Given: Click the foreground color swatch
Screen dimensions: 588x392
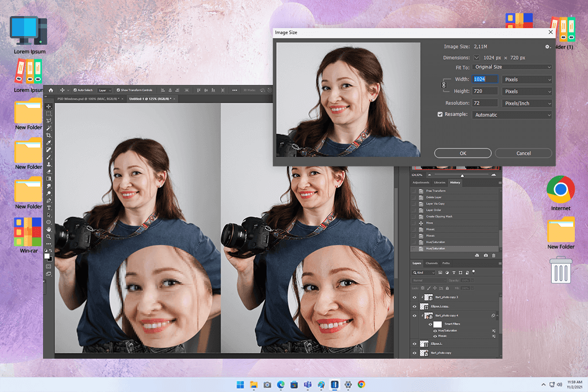Looking at the screenshot, I should click(47, 257).
